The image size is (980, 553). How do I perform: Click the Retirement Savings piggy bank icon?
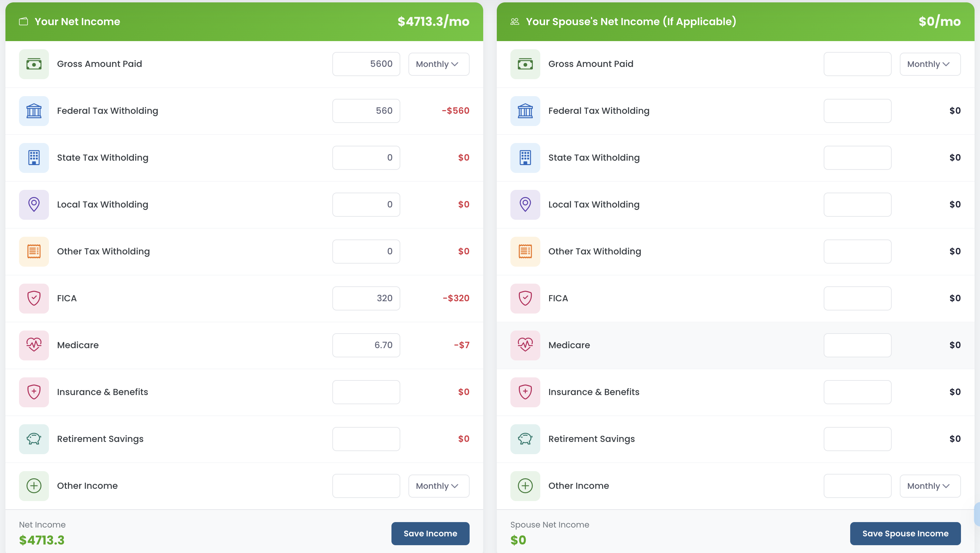pos(34,439)
